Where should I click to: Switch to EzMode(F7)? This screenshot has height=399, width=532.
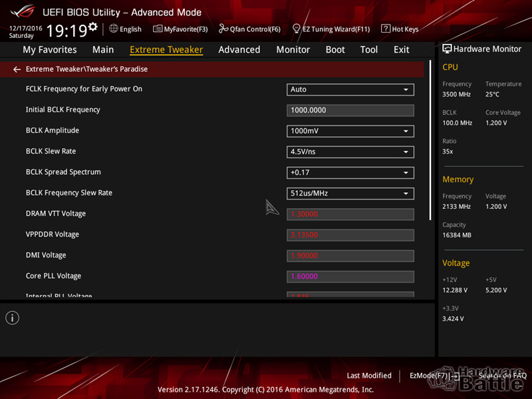tap(434, 376)
